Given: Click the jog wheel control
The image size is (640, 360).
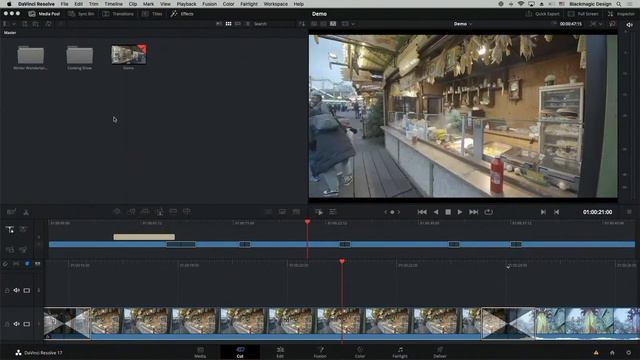Looking at the screenshot, I should (392, 212).
